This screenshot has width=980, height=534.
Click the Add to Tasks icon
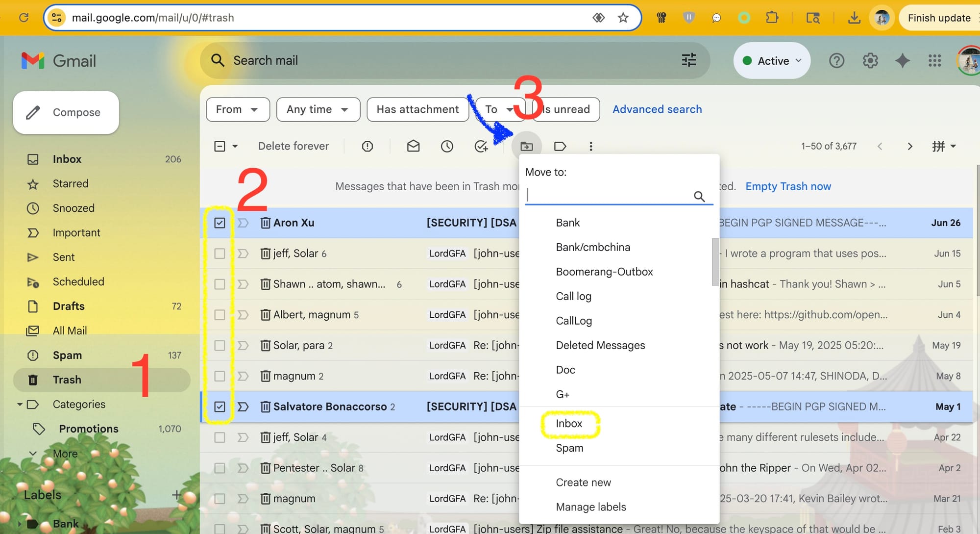pos(481,146)
